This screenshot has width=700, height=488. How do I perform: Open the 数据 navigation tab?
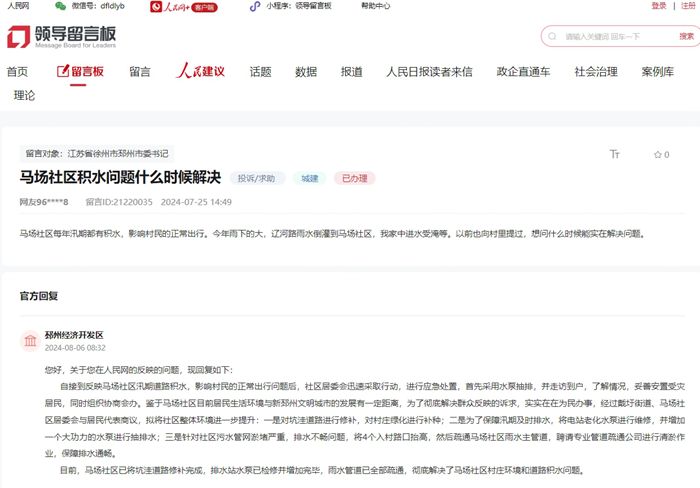point(306,71)
